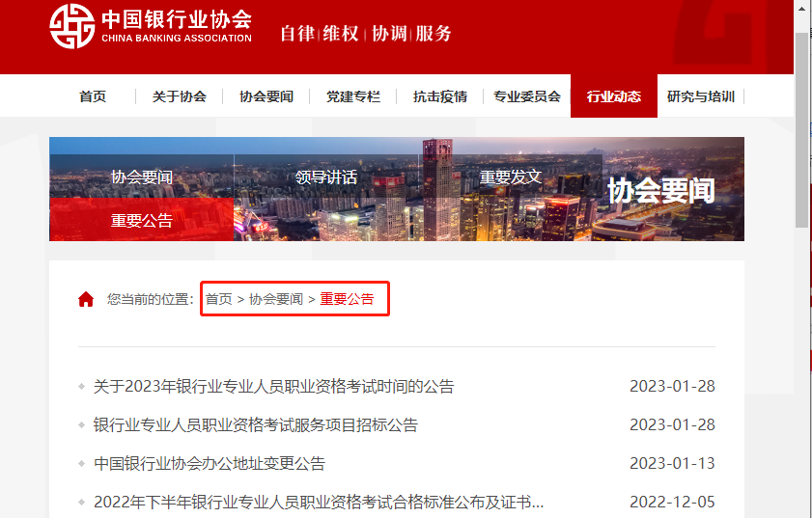Select the highlighted 行业动态 nav item
812x518 pixels.
(x=614, y=96)
